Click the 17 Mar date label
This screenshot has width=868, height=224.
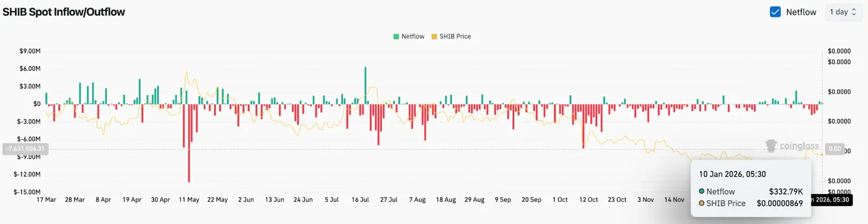pyautogui.click(x=46, y=199)
